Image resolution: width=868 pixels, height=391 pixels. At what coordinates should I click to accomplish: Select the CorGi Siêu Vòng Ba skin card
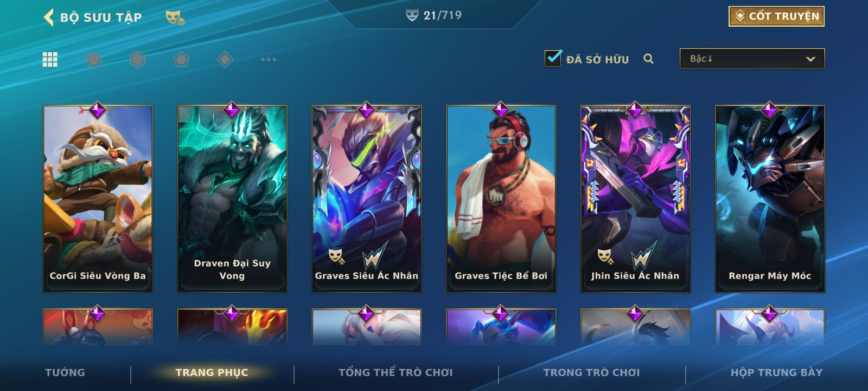point(98,199)
